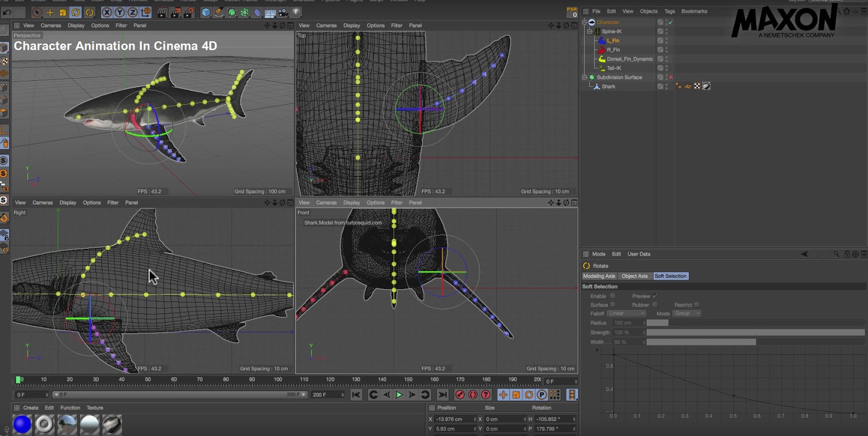868x436 pixels.
Task: Play animation forward with green arrow
Action: 399,395
